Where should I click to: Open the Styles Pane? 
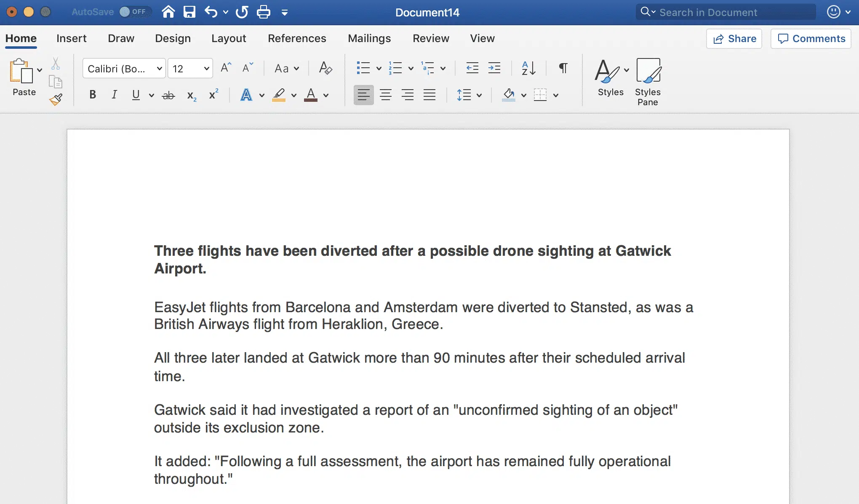pos(648,82)
